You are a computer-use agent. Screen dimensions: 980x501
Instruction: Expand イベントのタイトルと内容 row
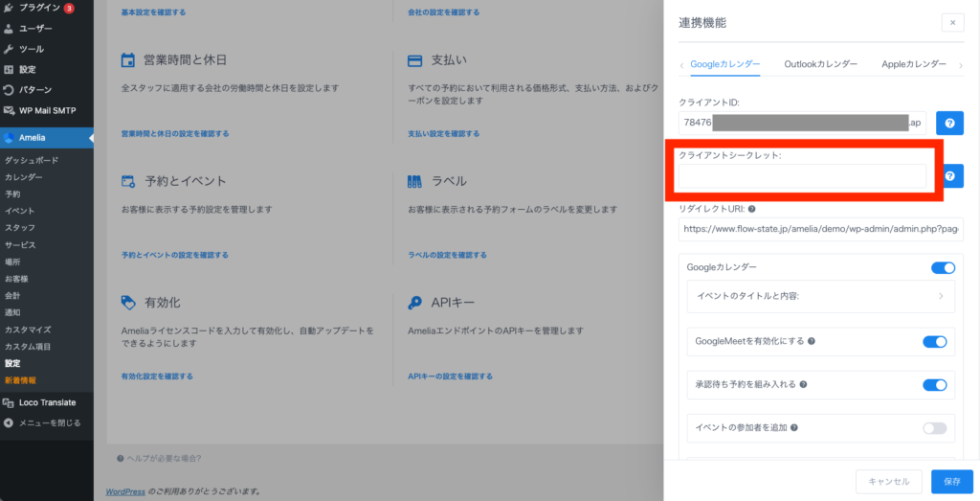click(821, 297)
